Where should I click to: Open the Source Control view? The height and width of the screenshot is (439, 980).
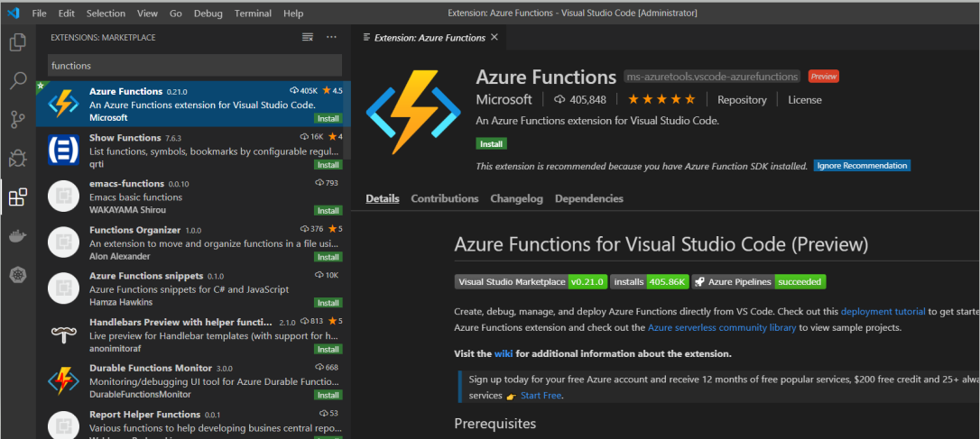tap(18, 119)
